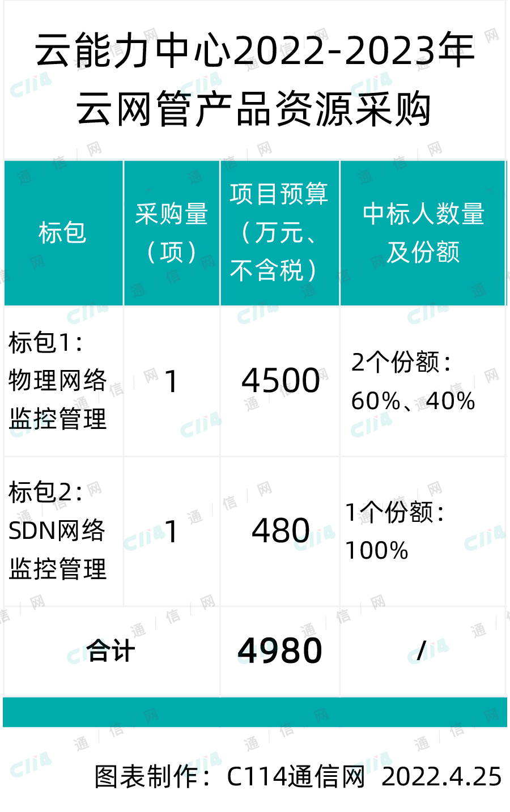Click the 4500 budget value
This screenshot has width=510, height=812.
point(280,381)
